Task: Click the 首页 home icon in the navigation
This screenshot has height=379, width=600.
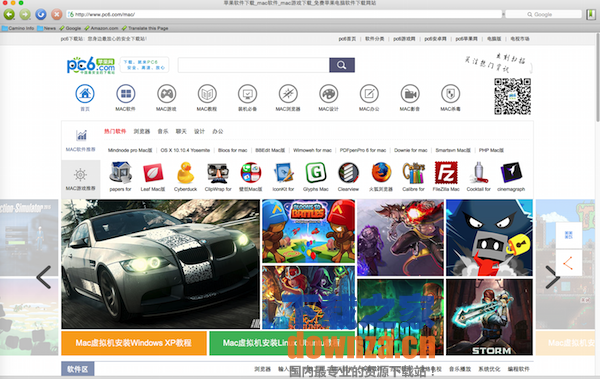Action: click(85, 94)
